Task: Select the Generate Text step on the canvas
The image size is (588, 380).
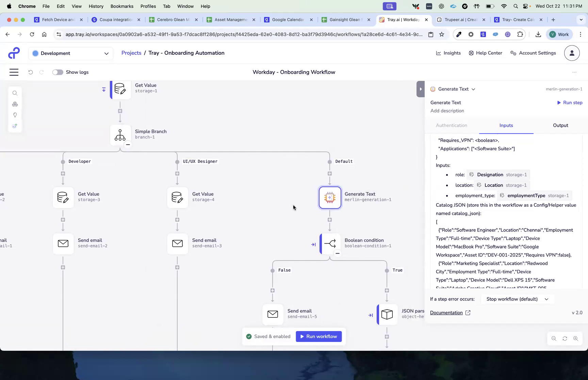Action: 329,197
